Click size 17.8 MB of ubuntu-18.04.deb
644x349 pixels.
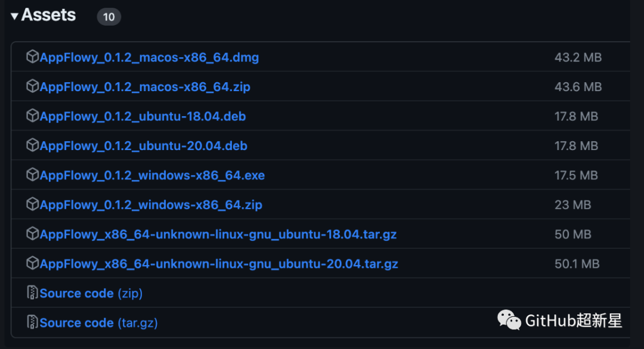coord(576,117)
